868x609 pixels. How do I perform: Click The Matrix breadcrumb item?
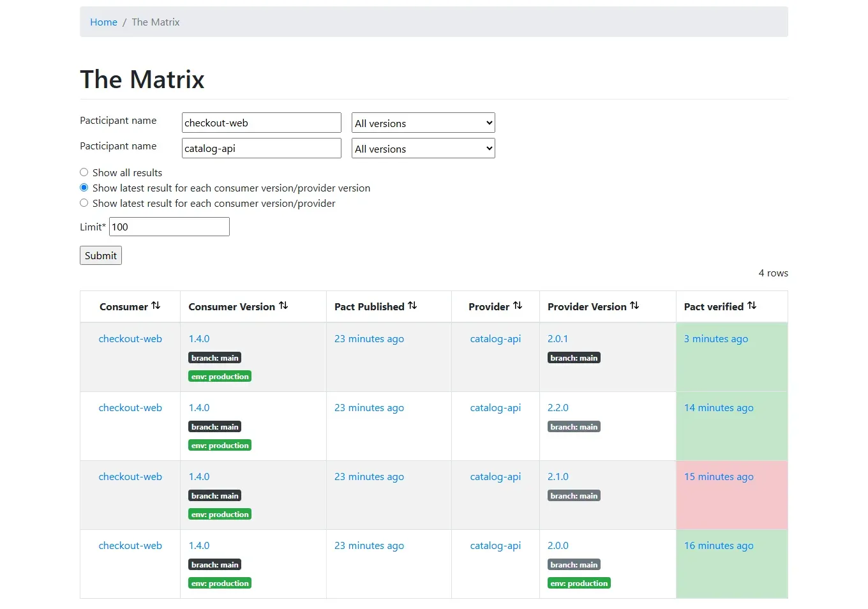pos(156,22)
